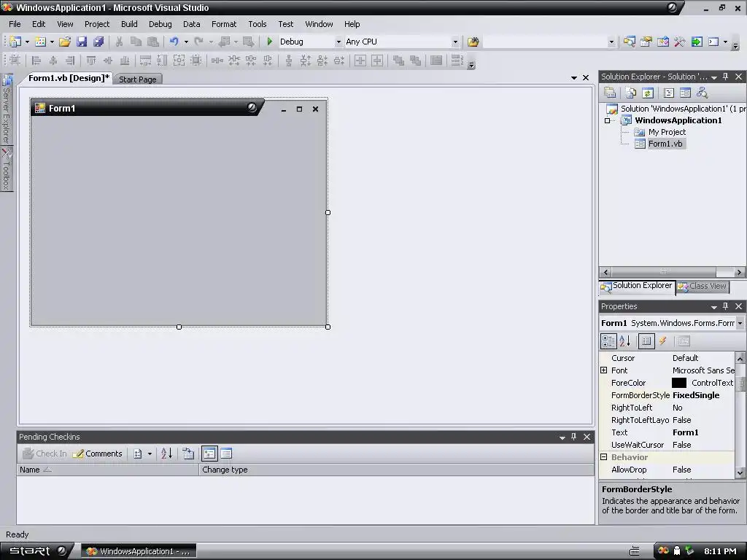Save Form1.vb with the floppy disk icon
This screenshot has height=560, width=747.
[82, 42]
